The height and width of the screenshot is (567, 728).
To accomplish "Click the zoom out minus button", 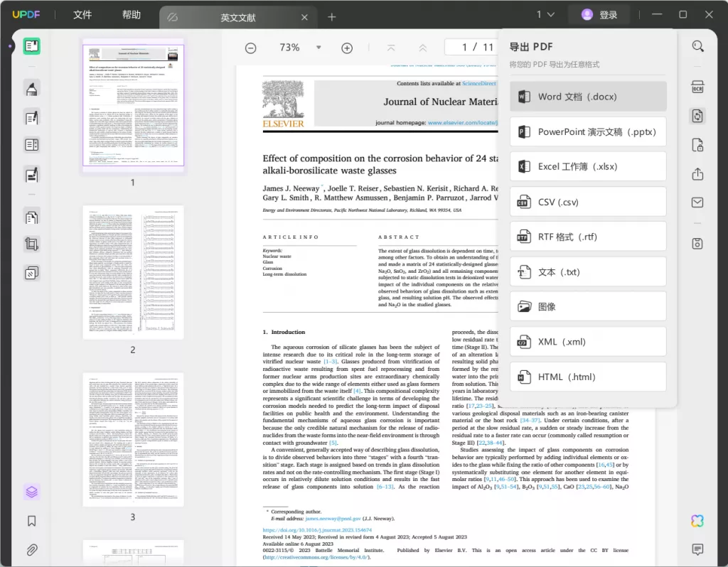I will (x=251, y=48).
